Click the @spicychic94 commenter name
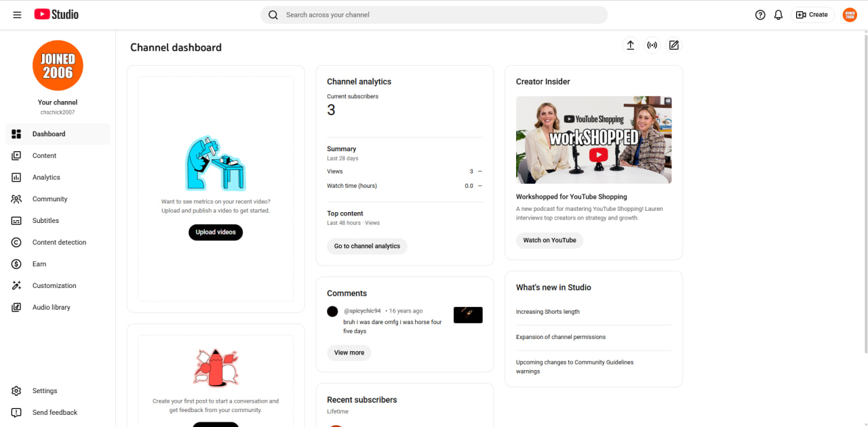Image resolution: width=868 pixels, height=427 pixels. pyautogui.click(x=362, y=311)
